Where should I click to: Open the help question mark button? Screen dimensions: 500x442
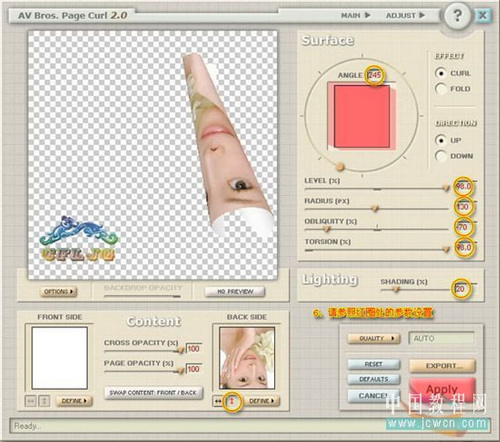point(457,15)
